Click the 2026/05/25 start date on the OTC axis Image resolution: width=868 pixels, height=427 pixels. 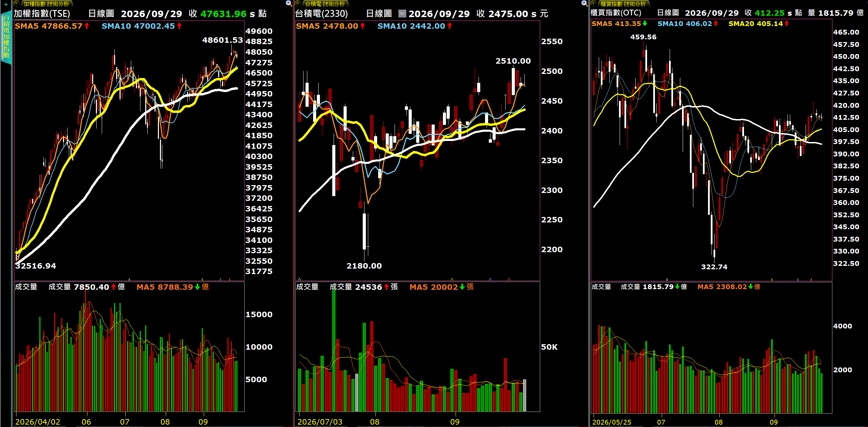pyautogui.click(x=612, y=422)
